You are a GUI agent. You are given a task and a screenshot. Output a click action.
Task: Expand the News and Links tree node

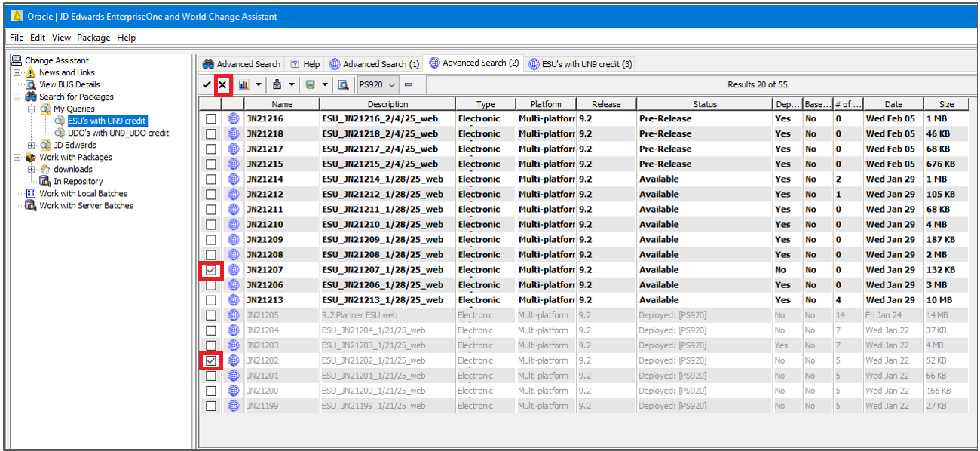click(17, 72)
